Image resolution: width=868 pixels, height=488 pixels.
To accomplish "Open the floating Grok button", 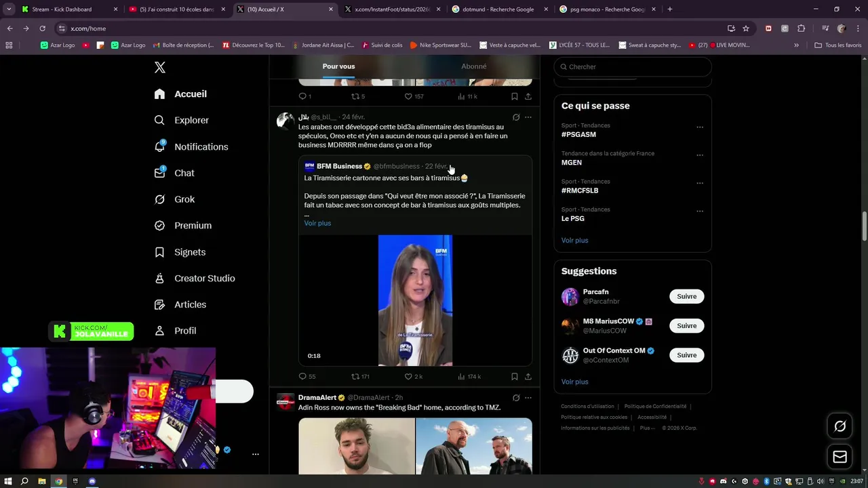I will pos(840,426).
